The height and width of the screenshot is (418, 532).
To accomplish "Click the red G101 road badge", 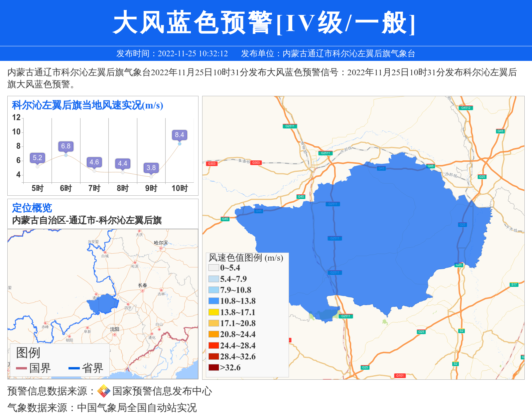I will click(x=400, y=376).
